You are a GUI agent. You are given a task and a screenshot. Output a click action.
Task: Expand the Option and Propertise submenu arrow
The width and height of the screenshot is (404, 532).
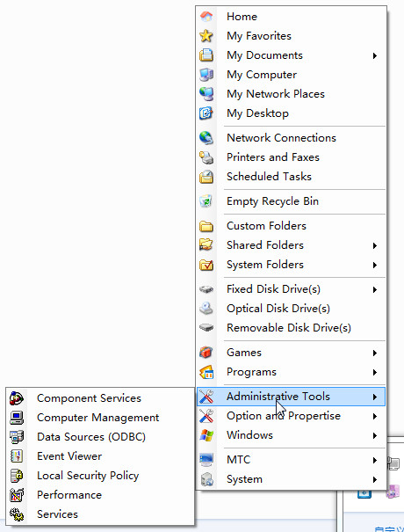pos(375,416)
